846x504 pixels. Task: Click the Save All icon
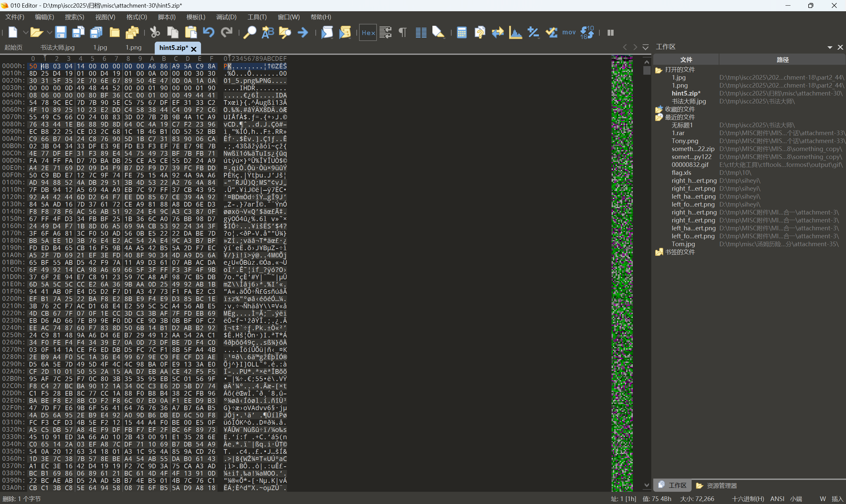96,33
